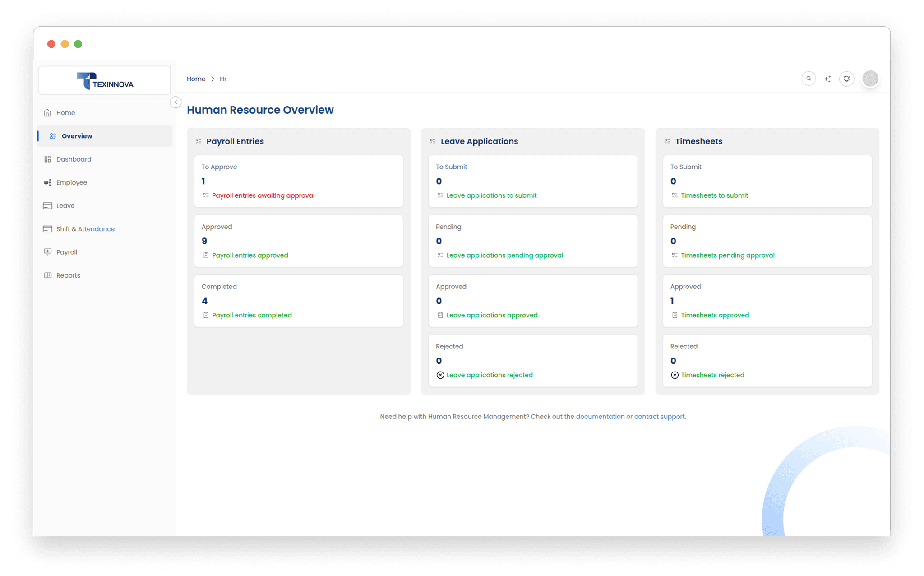Open the Leave section from the sidebar
The height and width of the screenshot is (576, 924).
click(x=48, y=205)
